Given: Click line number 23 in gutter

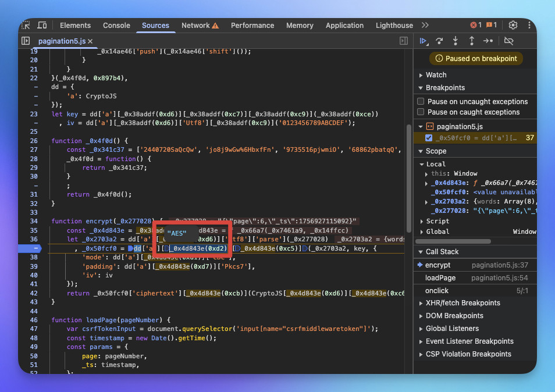Looking at the screenshot, I should click(34, 114).
